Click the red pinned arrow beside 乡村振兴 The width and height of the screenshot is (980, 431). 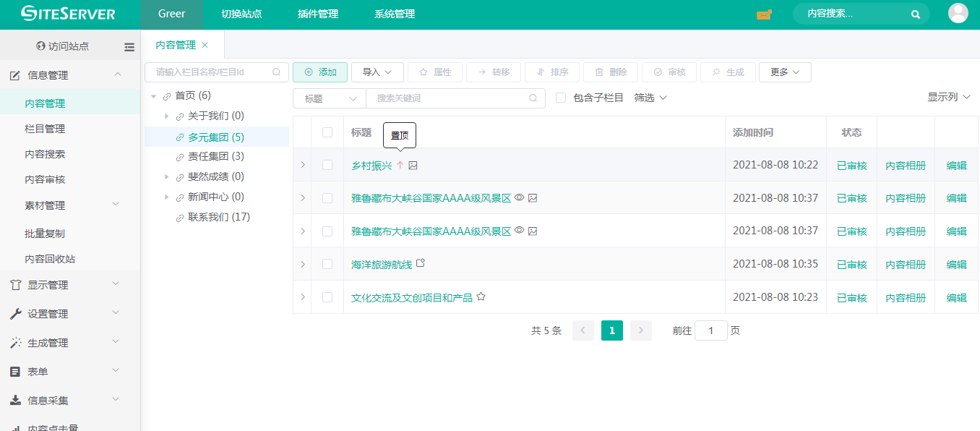pos(400,166)
